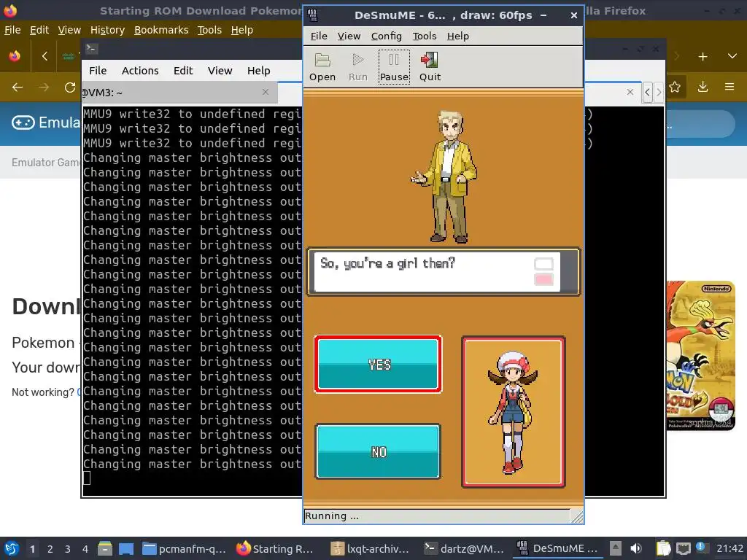Reload the Firefox page

(70, 87)
